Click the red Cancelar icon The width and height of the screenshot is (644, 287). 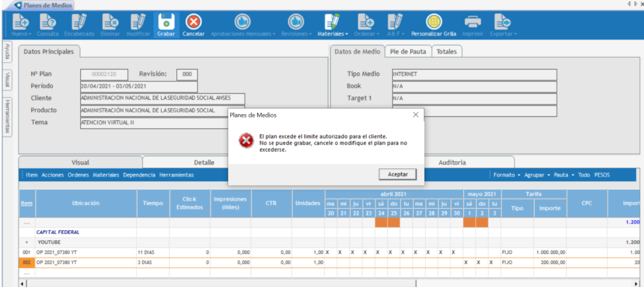pyautogui.click(x=193, y=22)
